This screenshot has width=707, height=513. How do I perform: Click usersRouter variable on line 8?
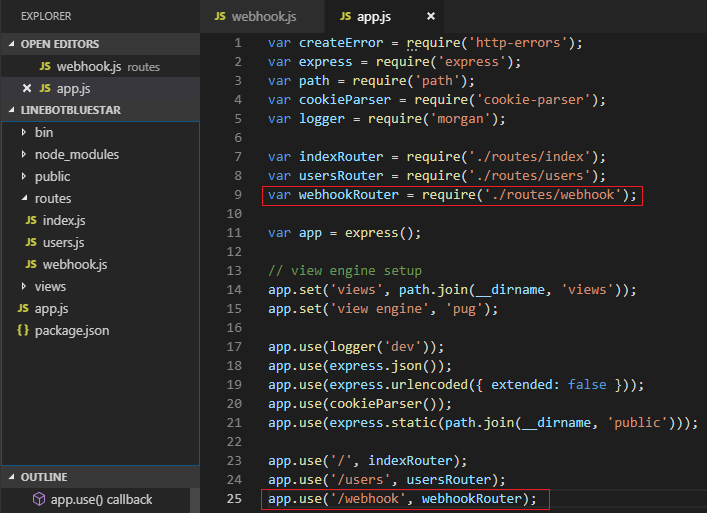pos(341,176)
